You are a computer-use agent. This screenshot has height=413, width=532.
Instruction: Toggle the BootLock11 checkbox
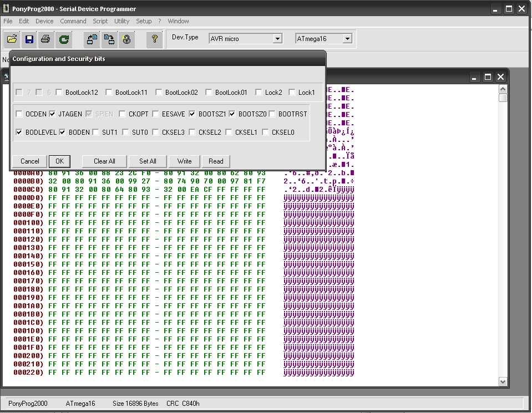[109, 92]
